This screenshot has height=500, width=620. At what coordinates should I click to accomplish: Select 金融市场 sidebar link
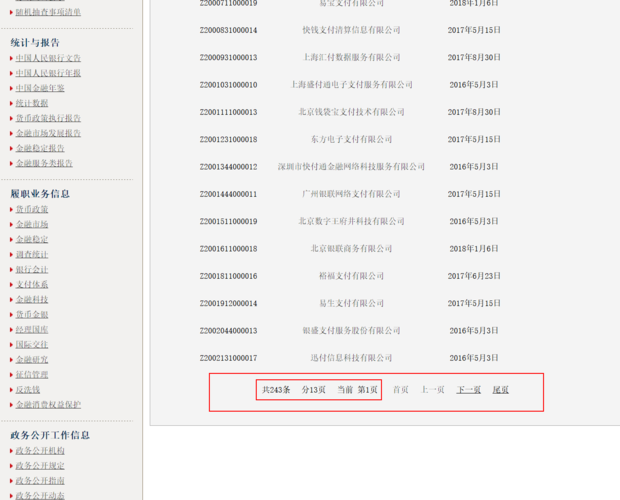pos(32,224)
